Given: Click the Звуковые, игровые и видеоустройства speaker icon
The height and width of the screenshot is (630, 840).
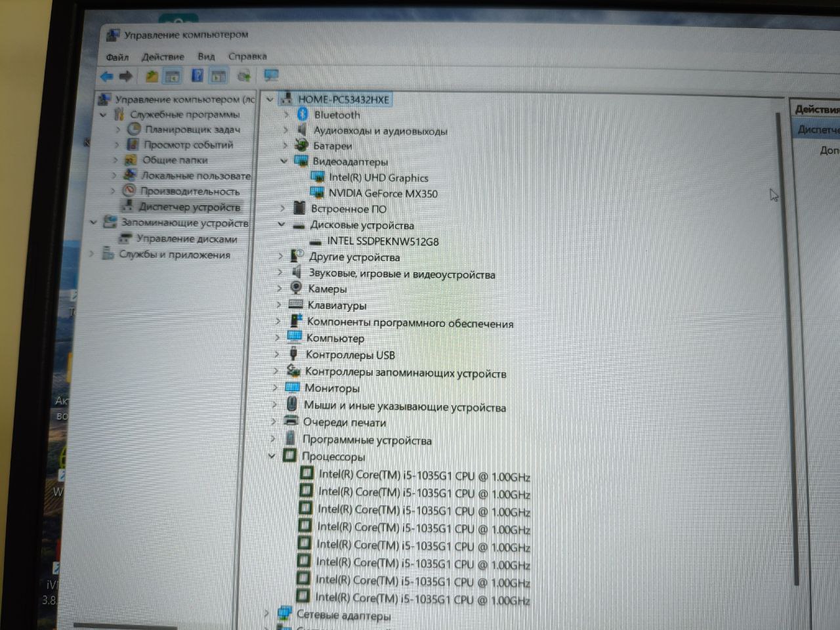Looking at the screenshot, I should (297, 272).
